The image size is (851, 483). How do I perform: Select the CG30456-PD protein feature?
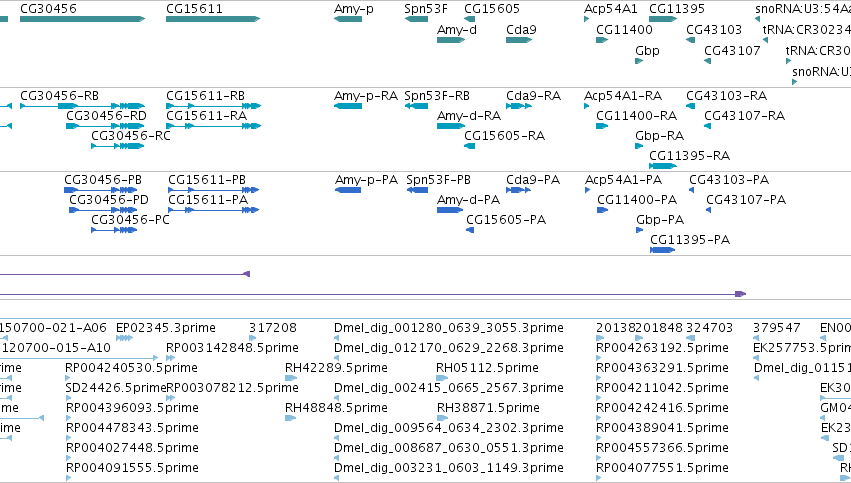tap(103, 210)
